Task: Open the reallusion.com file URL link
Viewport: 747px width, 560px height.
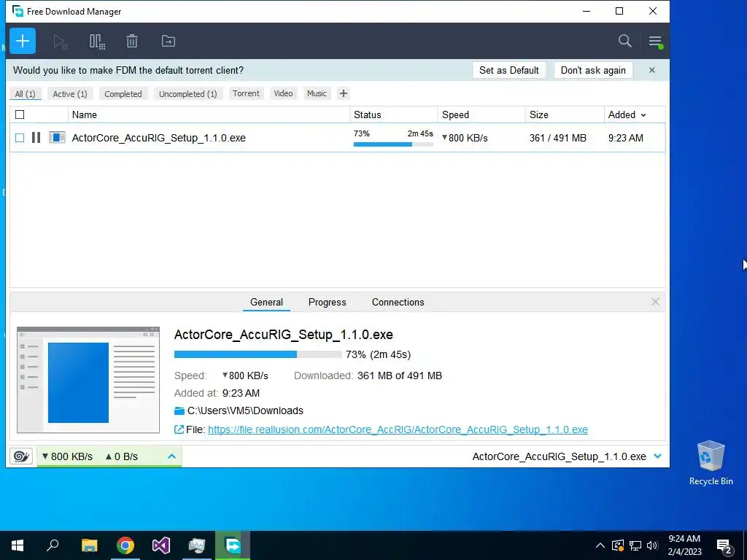Action: [398, 429]
